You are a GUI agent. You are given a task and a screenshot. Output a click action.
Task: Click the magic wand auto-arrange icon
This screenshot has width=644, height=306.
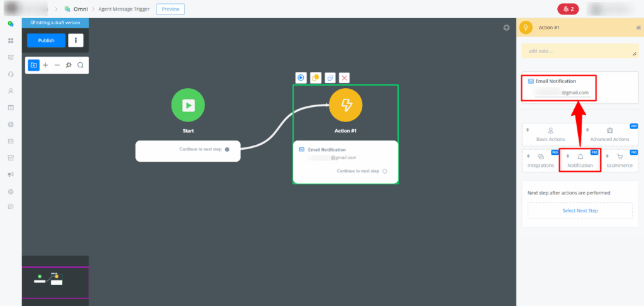69,65
